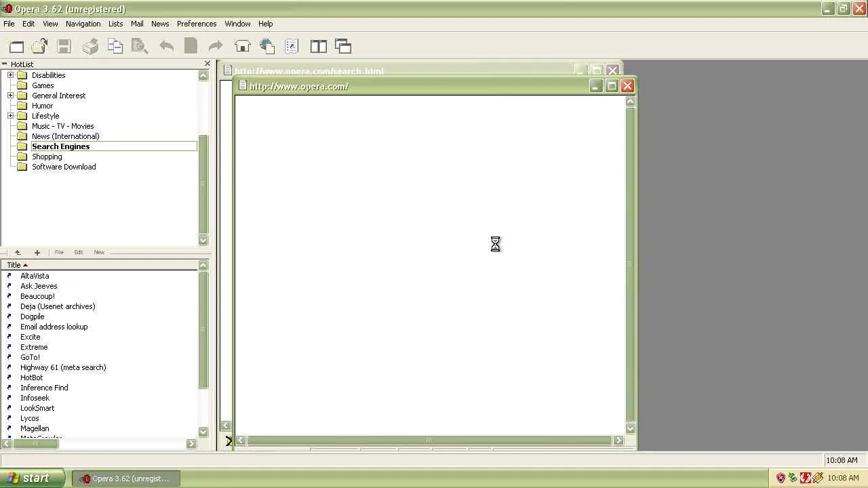Click the Save (floppy disk) toolbar icon
868x488 pixels.
click(x=64, y=46)
